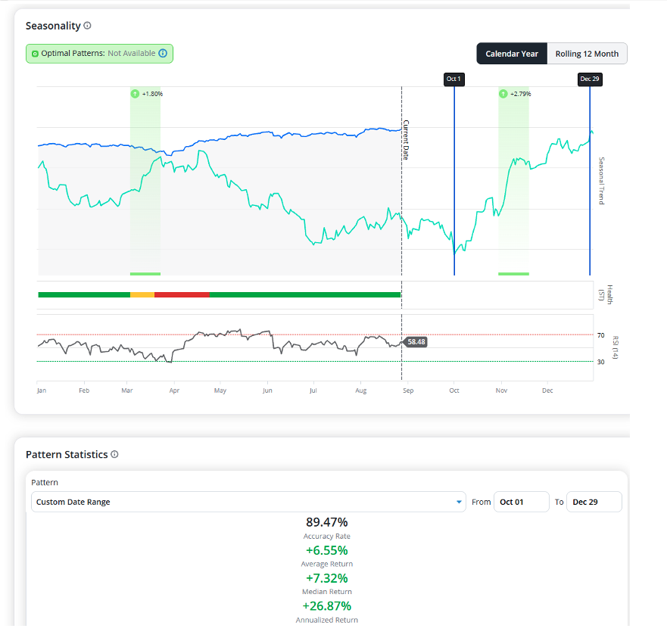Click info icon beside Seasonality title
667x644 pixels.
[x=87, y=26]
